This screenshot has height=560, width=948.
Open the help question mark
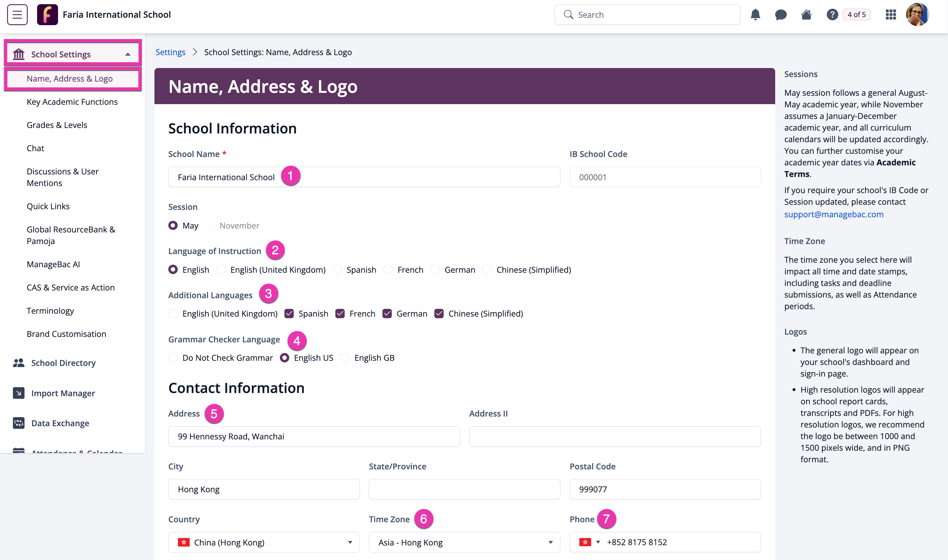point(832,15)
